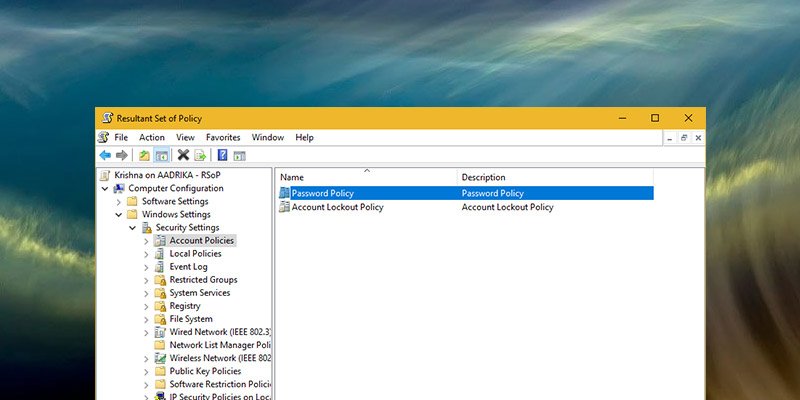Sort list by Description column header
This screenshot has height=400, width=800.
coord(483,177)
